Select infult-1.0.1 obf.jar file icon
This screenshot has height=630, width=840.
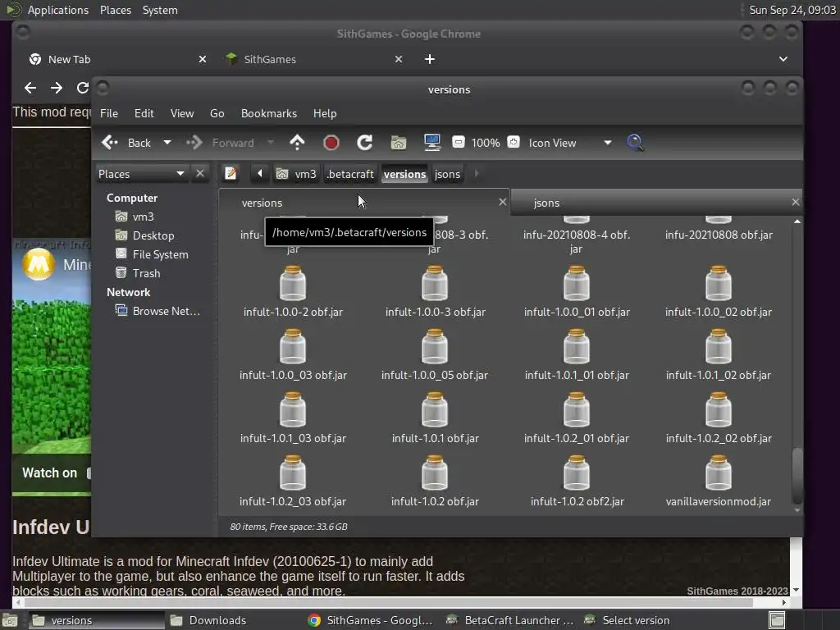coord(435,410)
